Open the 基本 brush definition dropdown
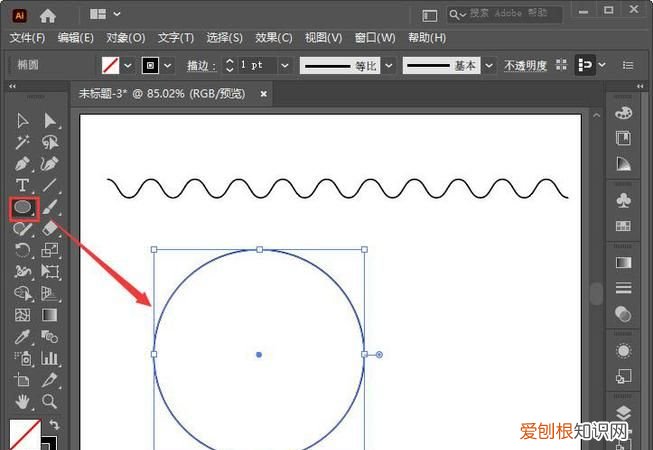Screen dimensions: 653x450 click(x=489, y=65)
